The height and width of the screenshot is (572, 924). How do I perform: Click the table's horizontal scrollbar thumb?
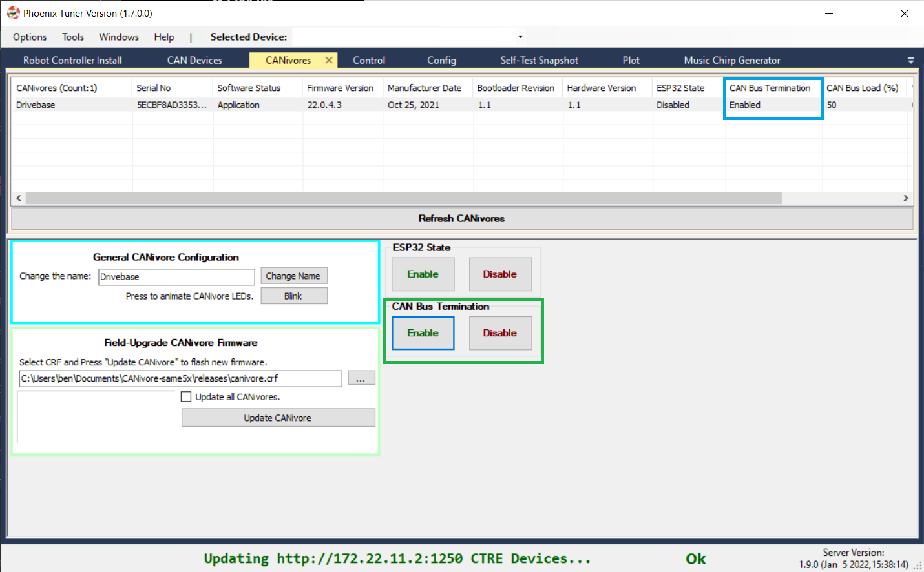pyautogui.click(x=403, y=198)
